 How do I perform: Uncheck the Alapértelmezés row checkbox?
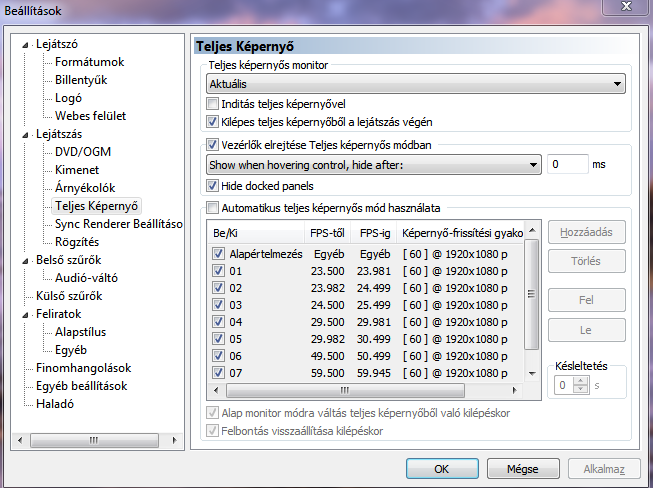(x=218, y=254)
